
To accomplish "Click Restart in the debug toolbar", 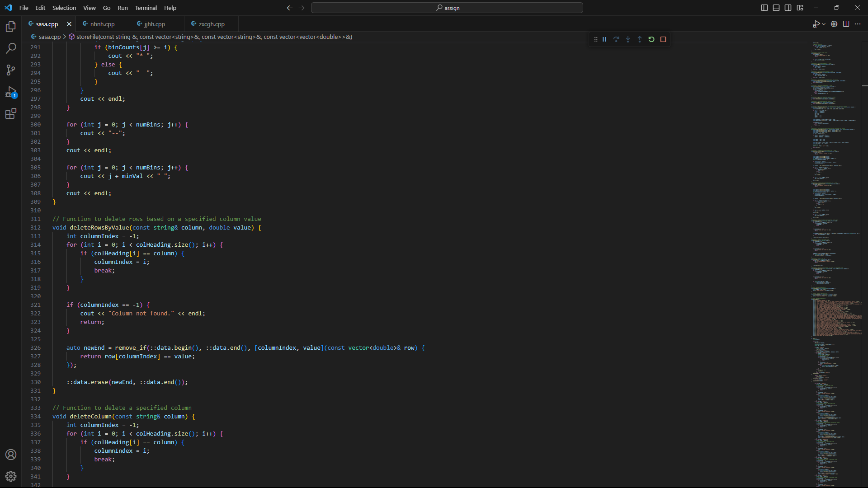I will [651, 39].
